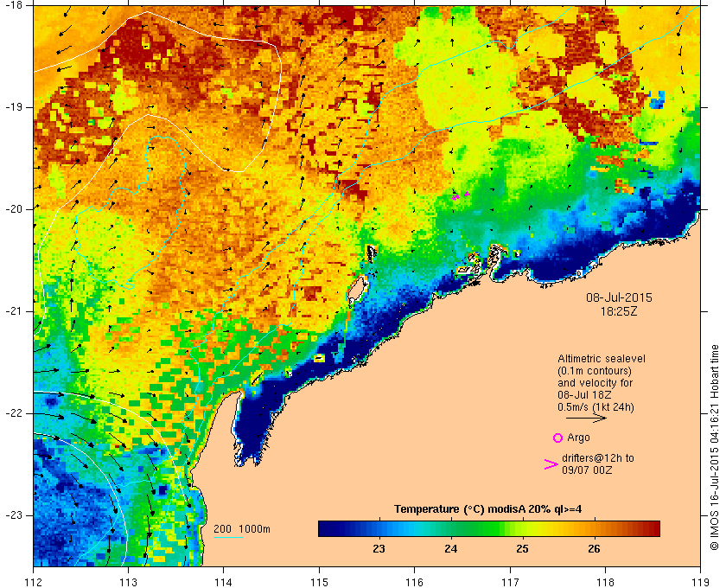Viewport: 726px width, 588px height.
Task: Click the magenta drifters arrowhead legend symbol
Action: point(551,464)
